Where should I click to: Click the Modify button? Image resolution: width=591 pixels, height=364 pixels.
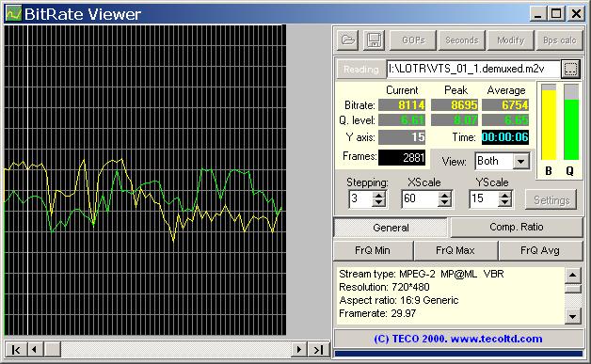pos(510,40)
